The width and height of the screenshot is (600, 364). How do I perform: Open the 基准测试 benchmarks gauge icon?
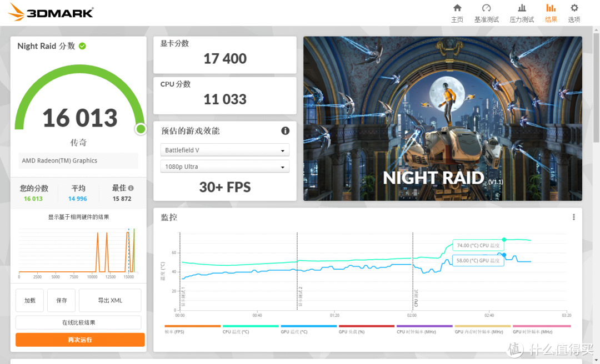click(486, 8)
